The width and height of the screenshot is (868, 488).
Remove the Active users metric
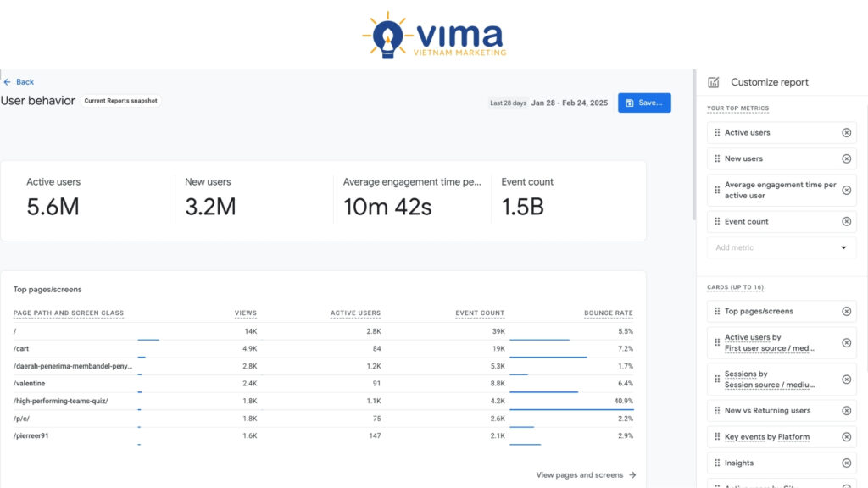pyautogui.click(x=846, y=133)
